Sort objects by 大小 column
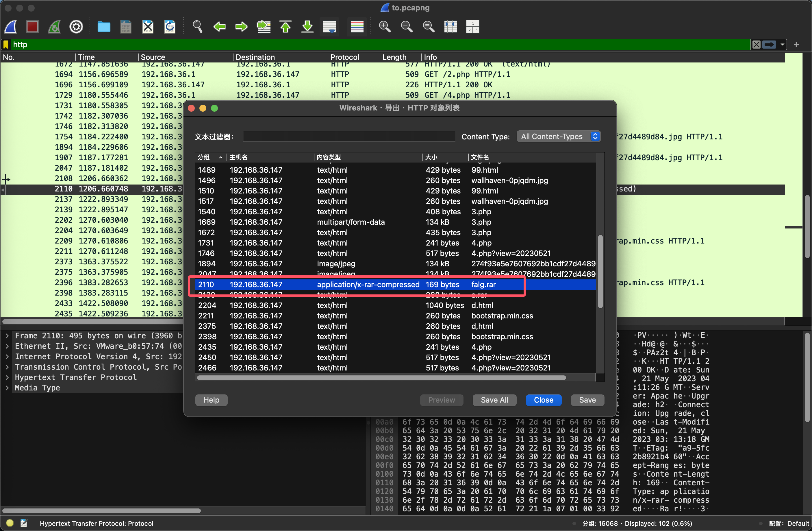 (x=445, y=157)
